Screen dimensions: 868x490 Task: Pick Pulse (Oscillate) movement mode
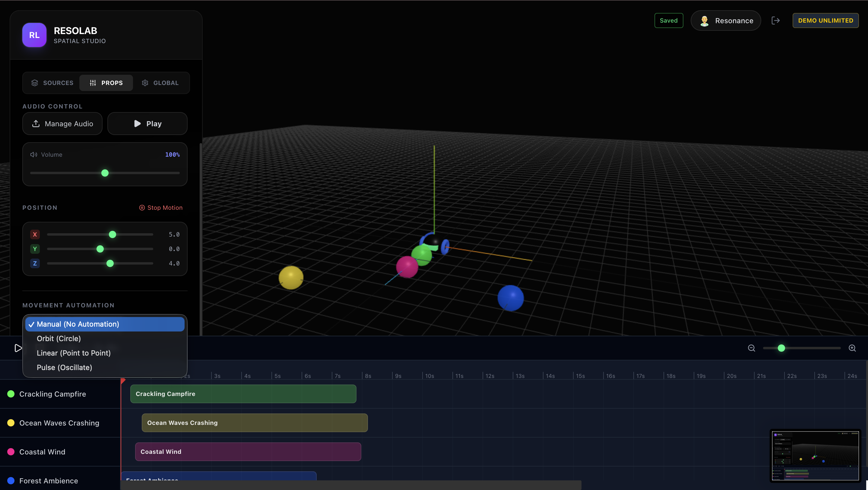coord(64,367)
